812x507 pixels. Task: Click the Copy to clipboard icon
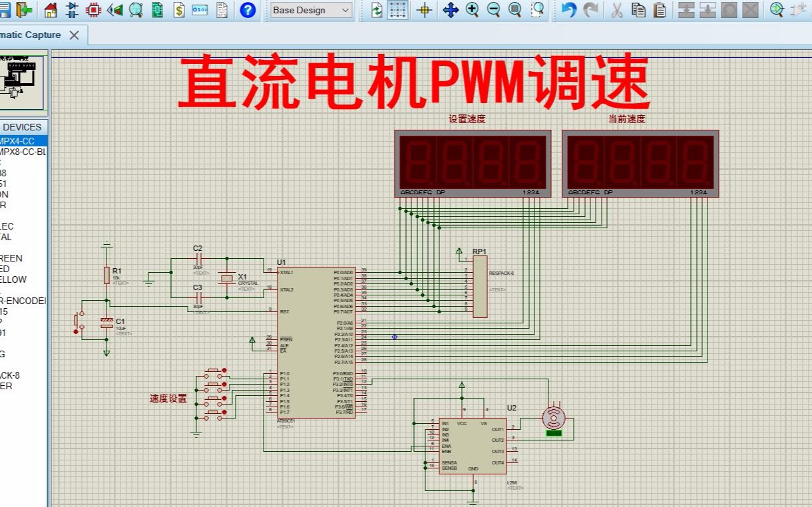pos(638,10)
